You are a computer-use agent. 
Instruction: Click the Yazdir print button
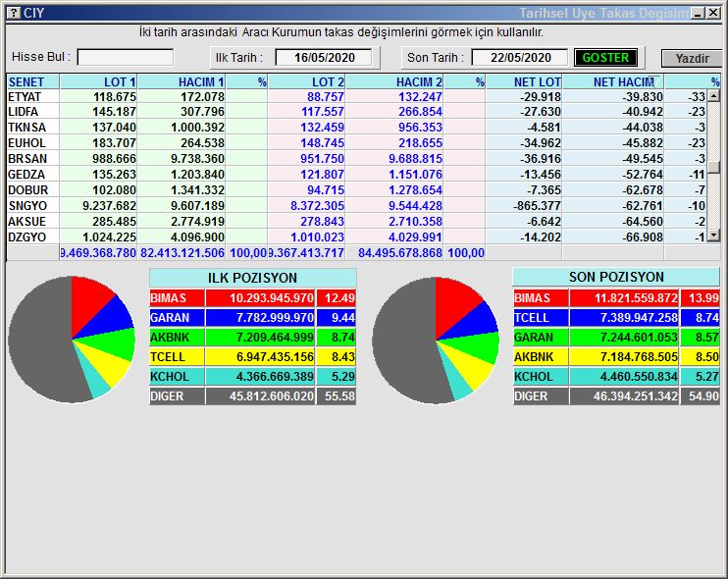(x=692, y=59)
